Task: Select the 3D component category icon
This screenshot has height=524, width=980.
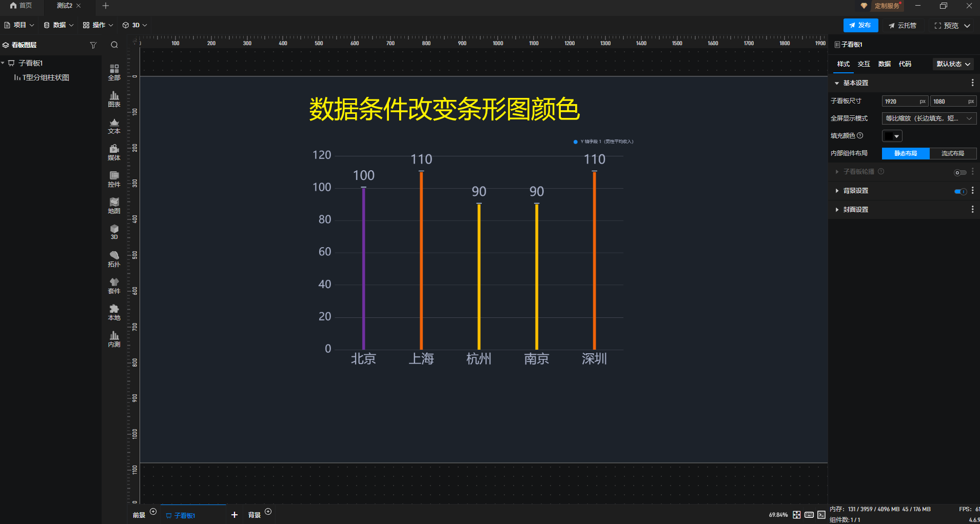Action: 113,232
